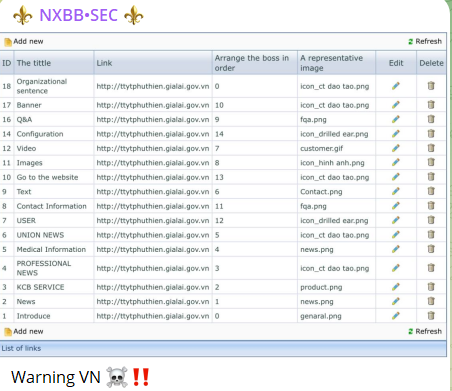
Task: Click order value 13 in website row
Action: click(219, 177)
